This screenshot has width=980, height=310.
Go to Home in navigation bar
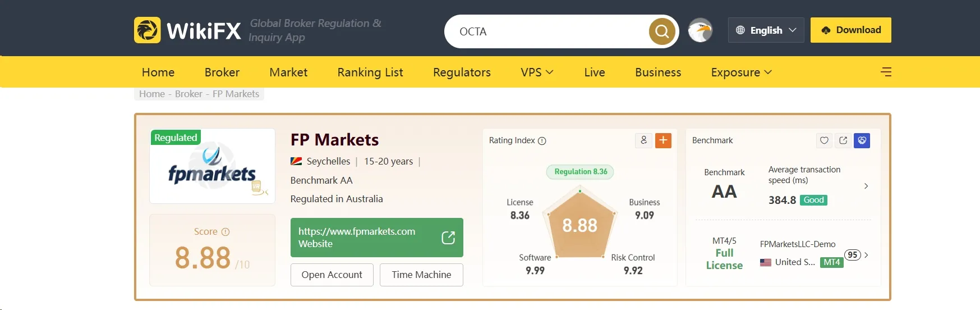[x=158, y=72]
